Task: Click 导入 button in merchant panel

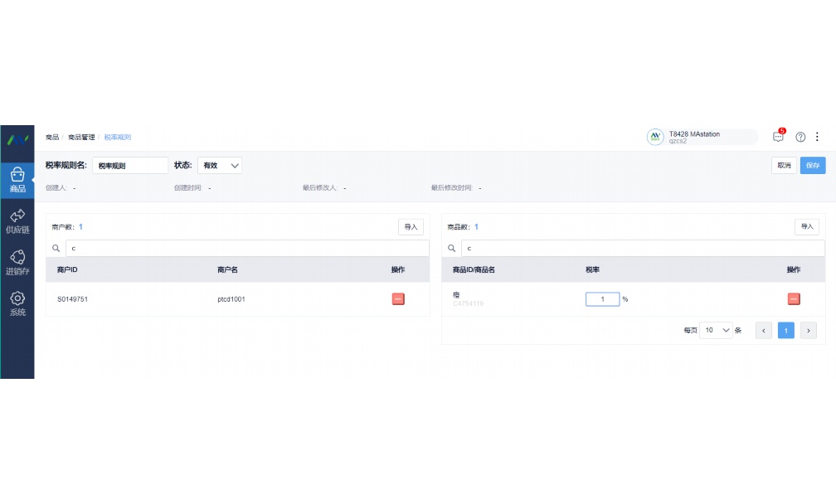Action: [411, 226]
